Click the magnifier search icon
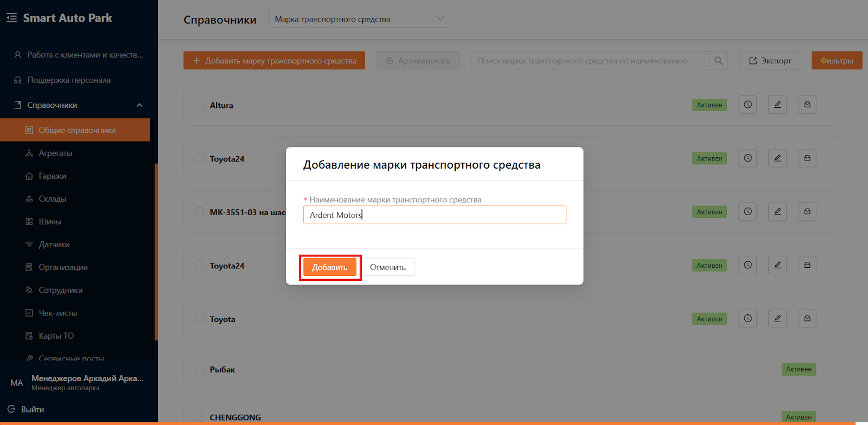 [718, 60]
